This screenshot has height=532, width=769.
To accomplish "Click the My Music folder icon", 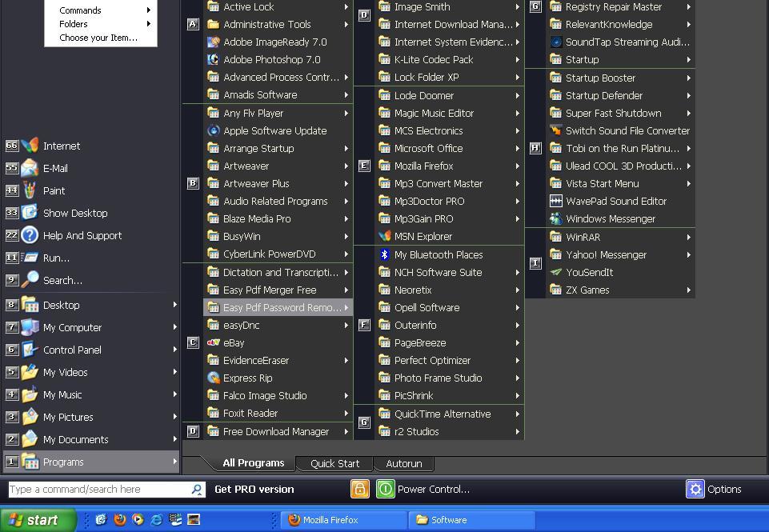I will pyautogui.click(x=30, y=394).
